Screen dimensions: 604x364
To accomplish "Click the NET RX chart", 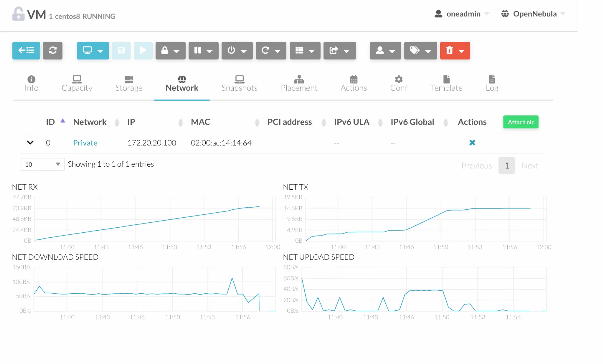I will (x=155, y=219).
